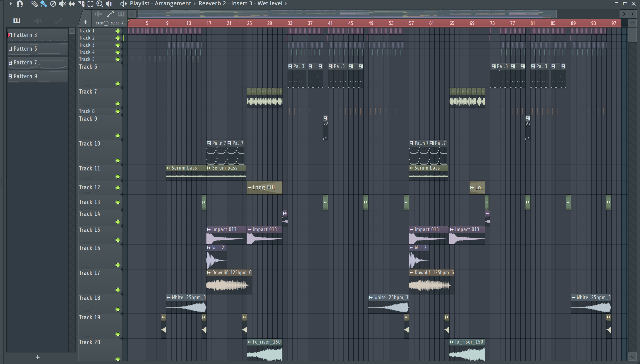Click the Track 20 name label
This screenshot has height=364, width=640.
tap(90, 342)
